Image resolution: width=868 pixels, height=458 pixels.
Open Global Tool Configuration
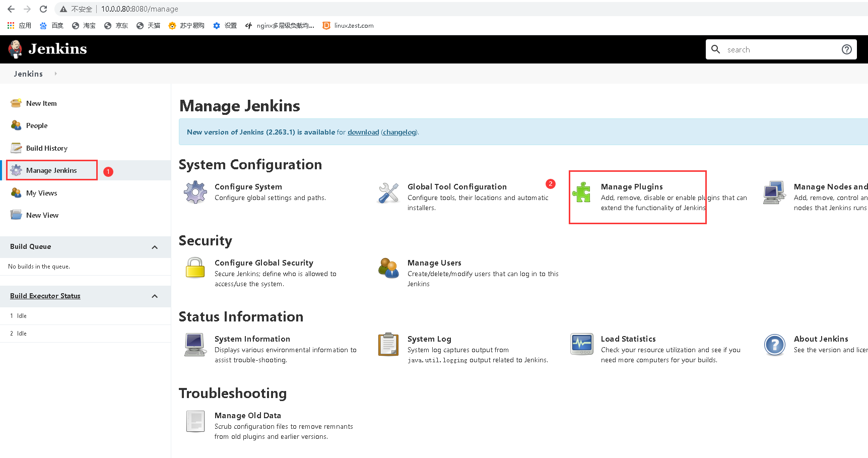[457, 186]
